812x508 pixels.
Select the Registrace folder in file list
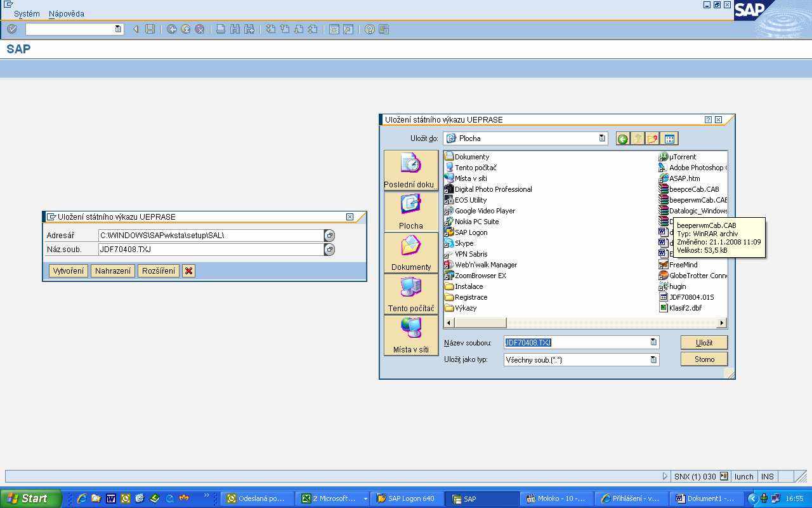[466, 297]
